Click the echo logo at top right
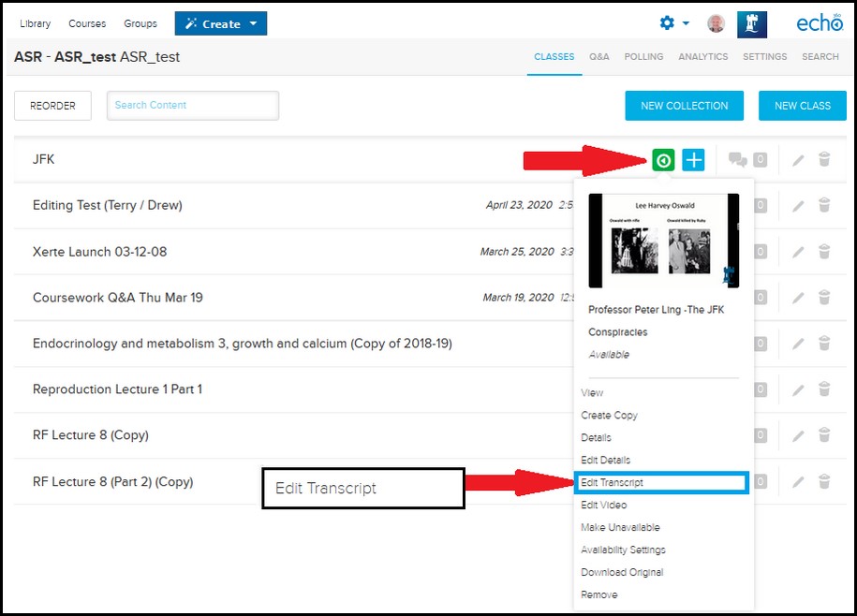Screen dimensions: 857x616 (x=817, y=22)
